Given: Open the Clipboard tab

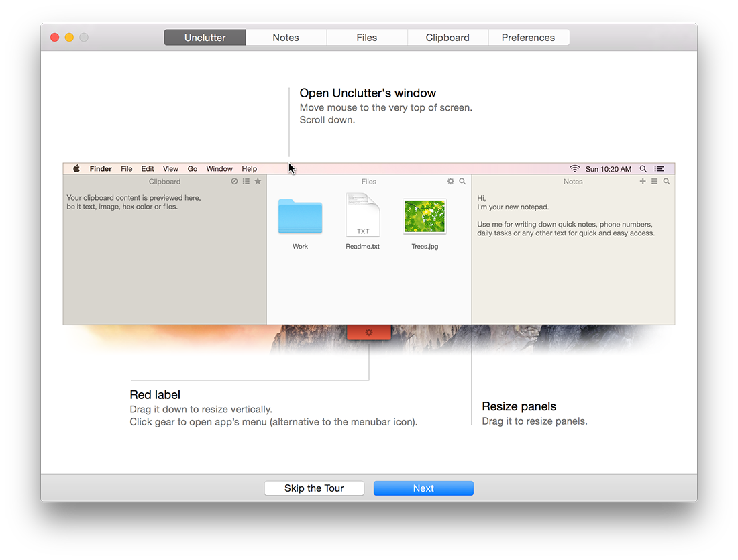Looking at the screenshot, I should pyautogui.click(x=447, y=37).
